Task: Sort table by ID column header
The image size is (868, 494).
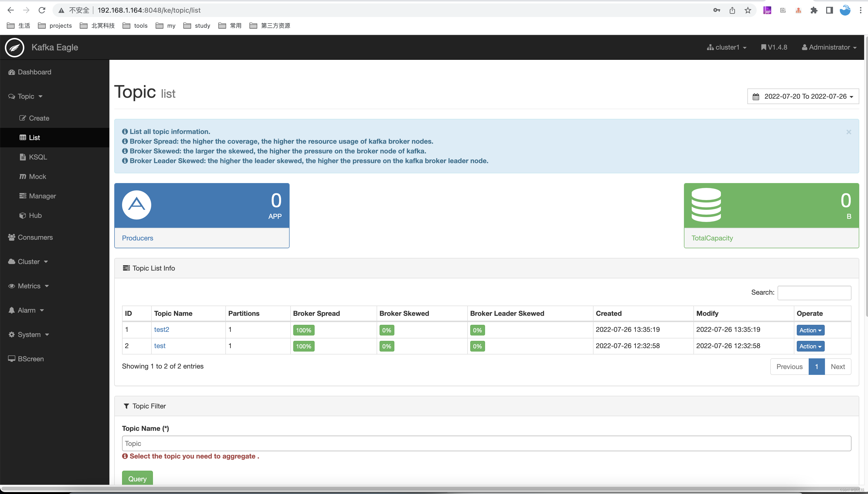Action: pyautogui.click(x=136, y=314)
